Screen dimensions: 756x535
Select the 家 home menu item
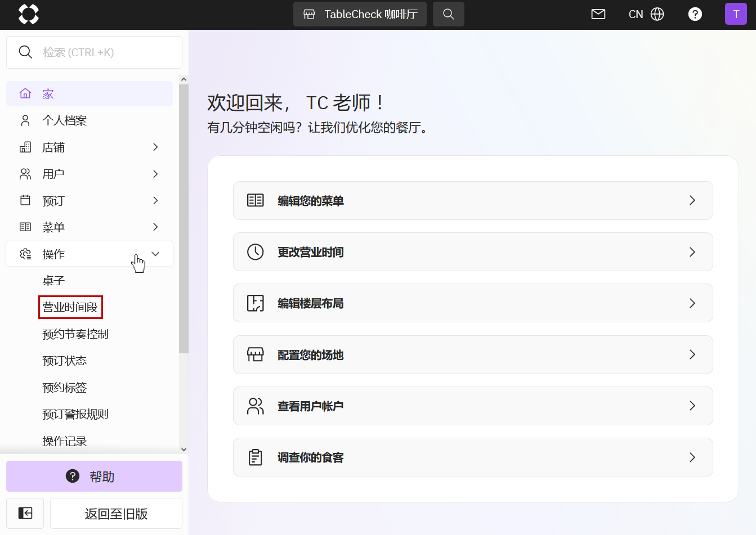(x=90, y=94)
